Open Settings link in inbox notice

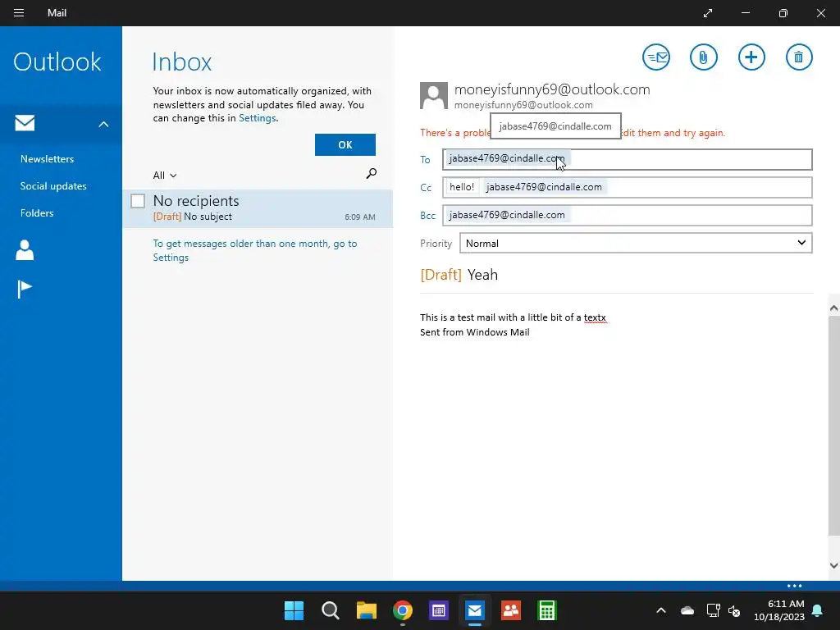pyautogui.click(x=257, y=118)
